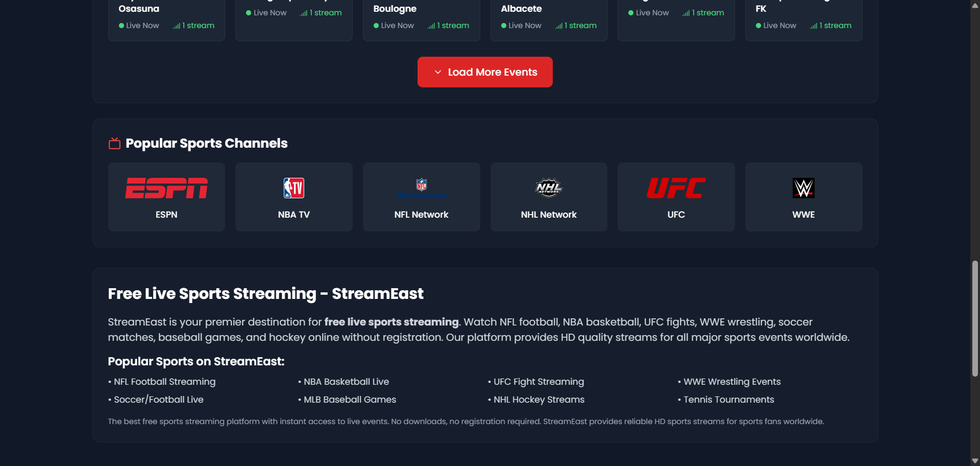Select the ESPN channel logo

166,188
